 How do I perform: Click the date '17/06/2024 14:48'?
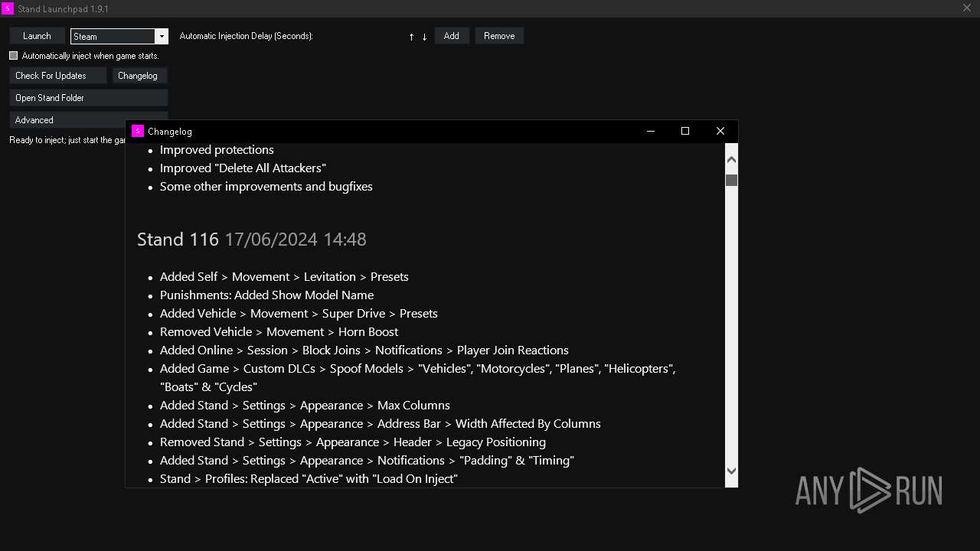(296, 240)
